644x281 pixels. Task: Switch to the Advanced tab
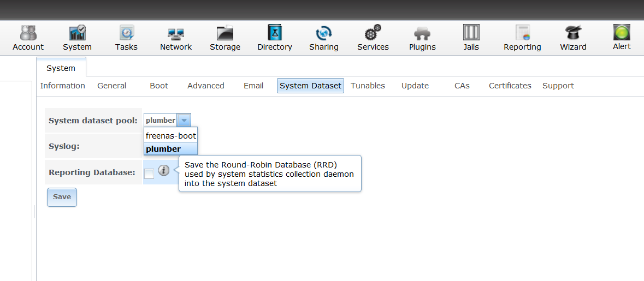coord(206,86)
